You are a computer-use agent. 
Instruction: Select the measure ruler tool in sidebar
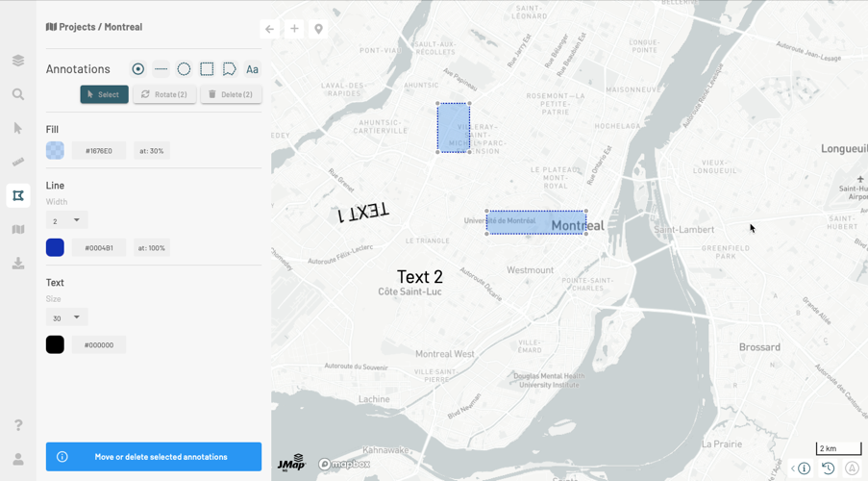(x=18, y=162)
